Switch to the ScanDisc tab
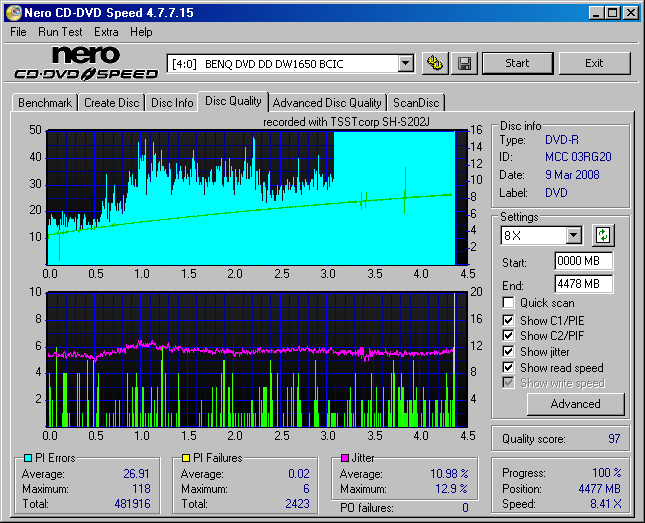This screenshot has width=645, height=523. coord(416,103)
